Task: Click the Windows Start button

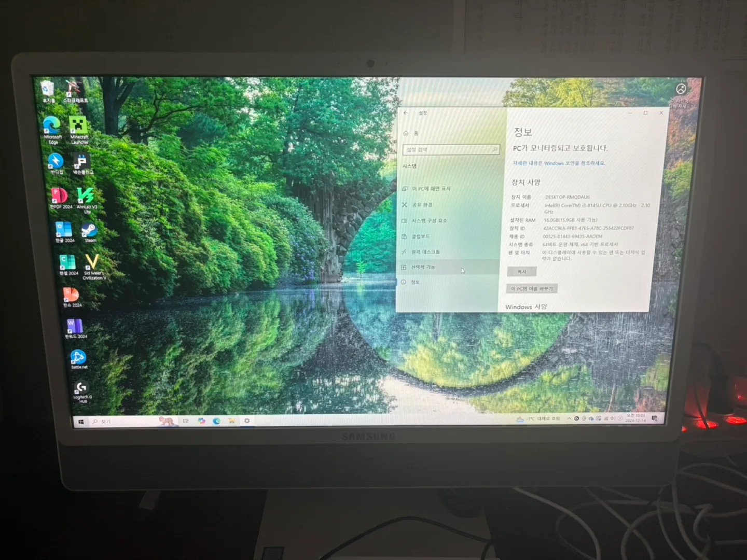Action: [81, 422]
